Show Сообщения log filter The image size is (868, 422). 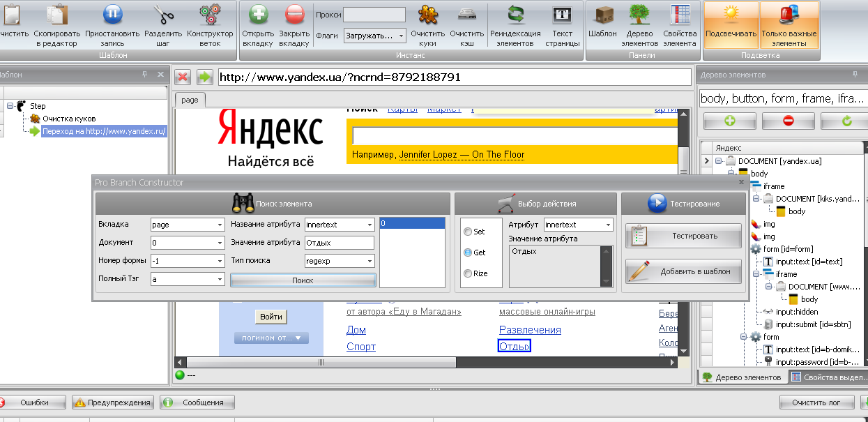pyautogui.click(x=197, y=402)
